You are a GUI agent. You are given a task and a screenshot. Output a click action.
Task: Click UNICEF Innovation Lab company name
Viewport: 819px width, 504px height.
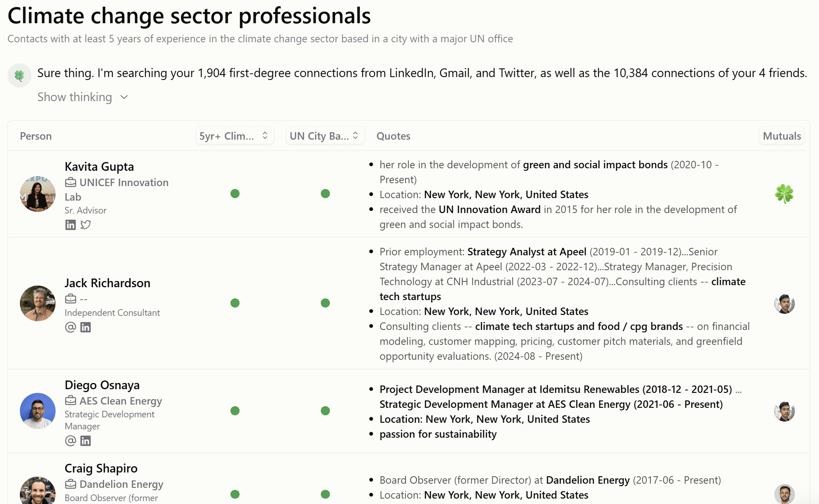pyautogui.click(x=116, y=189)
